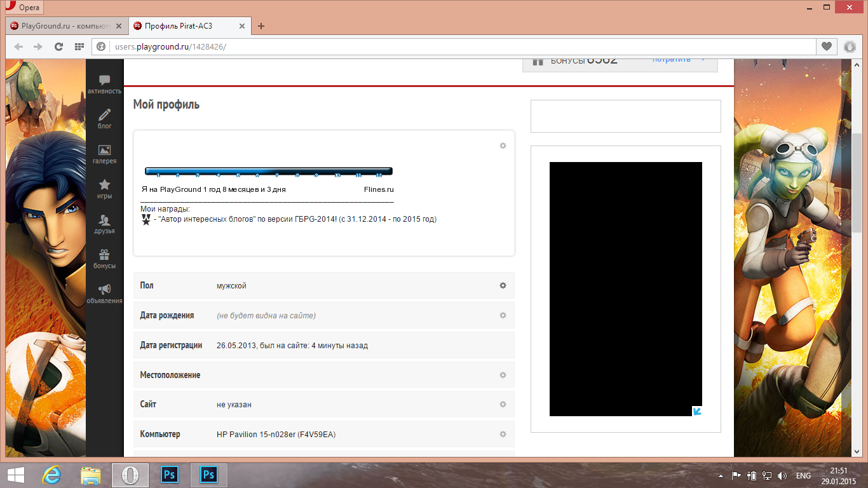Open the network icon in system tray
The image size is (868, 488).
click(768, 476)
